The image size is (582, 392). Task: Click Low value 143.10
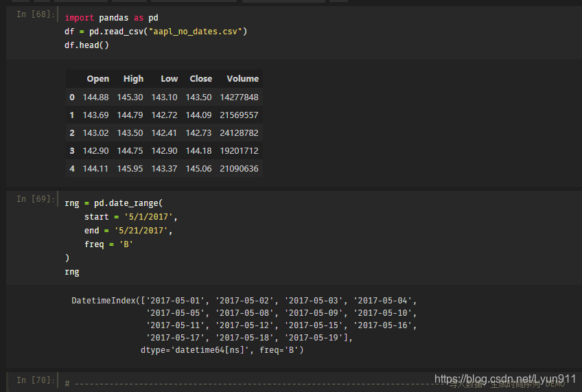165,97
